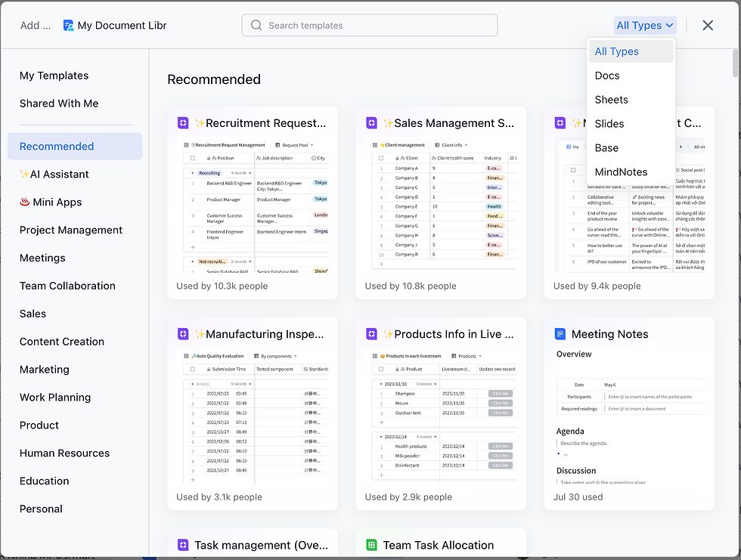The width and height of the screenshot is (741, 560).
Task: Open the Meeting Notes template preview
Action: click(629, 417)
